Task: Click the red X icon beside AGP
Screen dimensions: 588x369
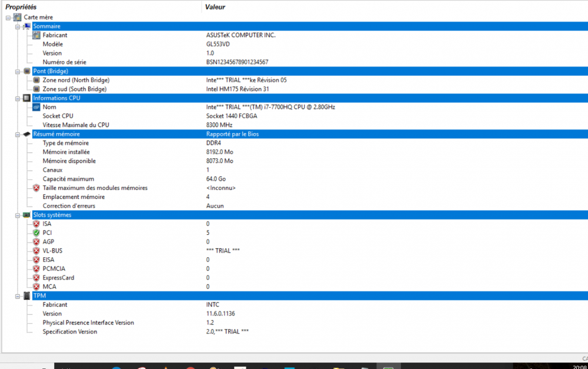Action: [x=36, y=242]
